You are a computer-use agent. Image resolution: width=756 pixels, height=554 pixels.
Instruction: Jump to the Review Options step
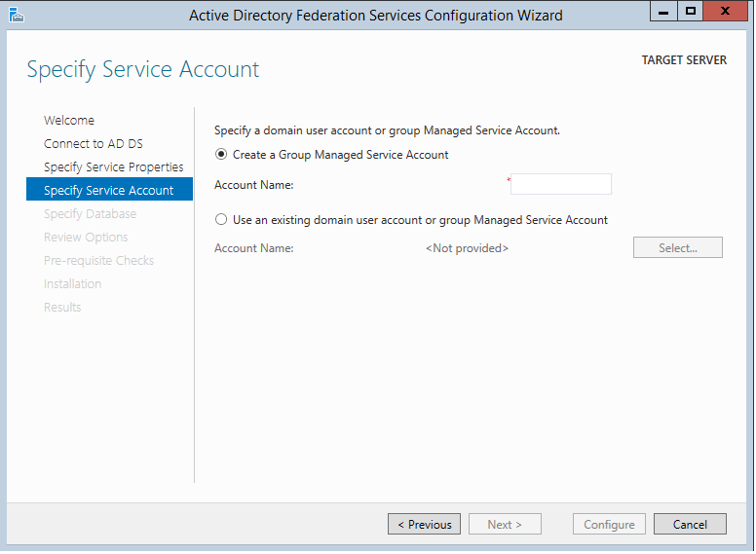click(86, 238)
